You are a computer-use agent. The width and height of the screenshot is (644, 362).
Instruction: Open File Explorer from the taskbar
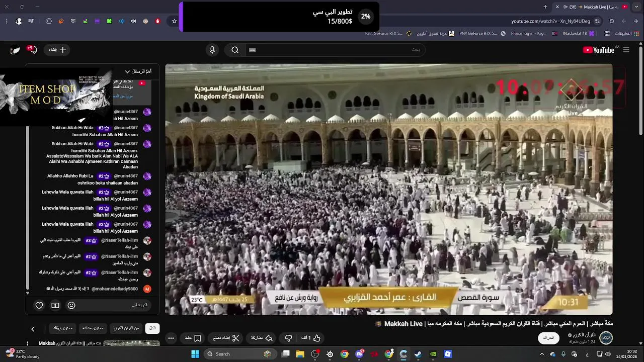click(x=300, y=354)
